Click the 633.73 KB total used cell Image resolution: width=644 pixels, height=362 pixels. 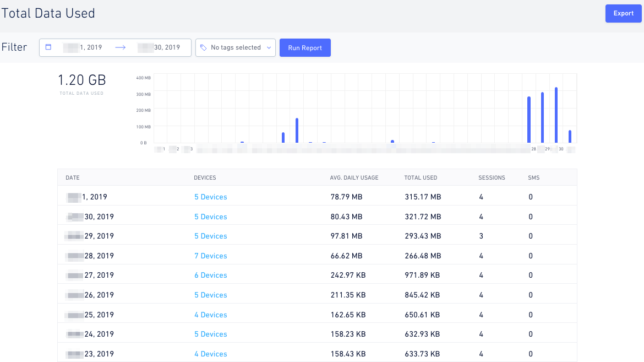[422, 354]
